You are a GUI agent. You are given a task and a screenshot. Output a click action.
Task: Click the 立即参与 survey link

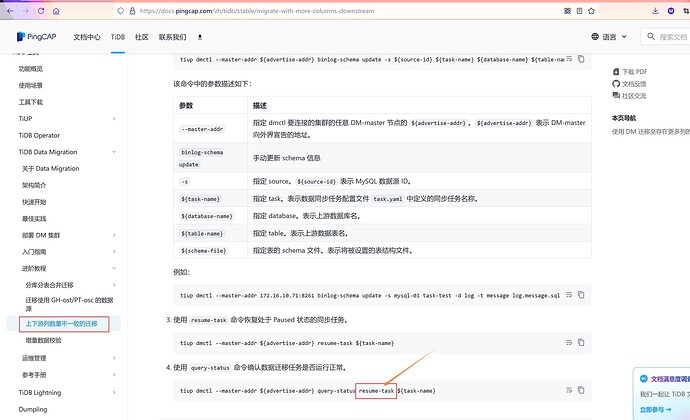(655, 409)
